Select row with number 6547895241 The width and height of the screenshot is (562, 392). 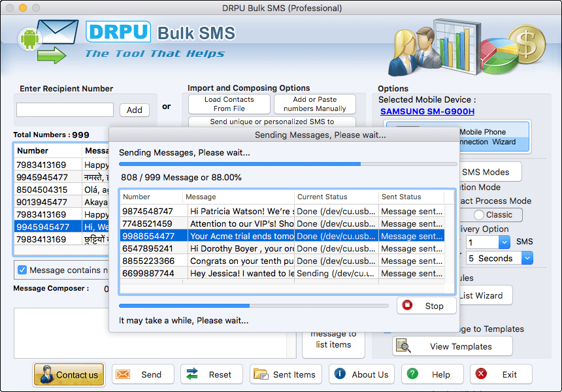(x=282, y=248)
